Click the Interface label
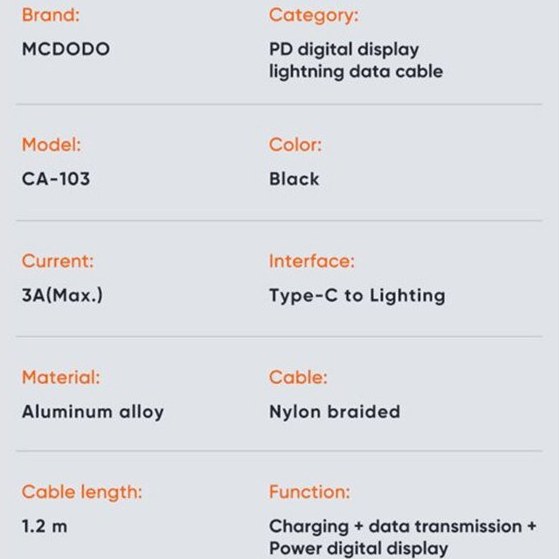 click(312, 261)
